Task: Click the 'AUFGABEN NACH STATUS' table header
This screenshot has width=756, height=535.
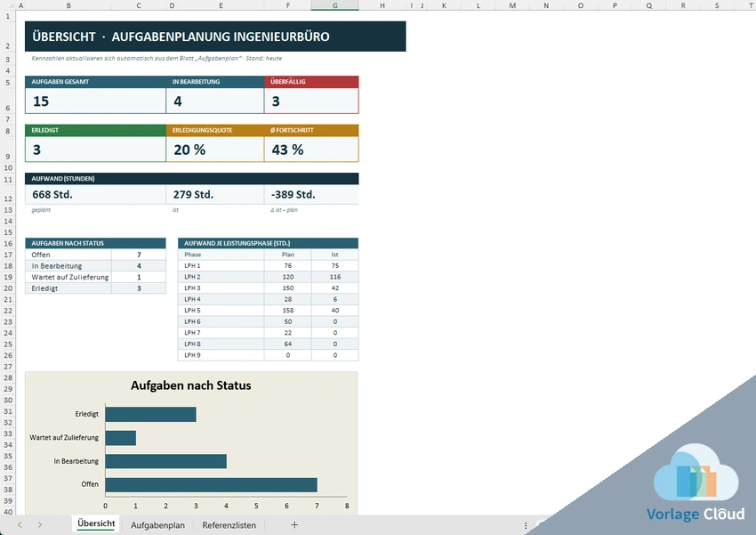Action: click(x=95, y=243)
